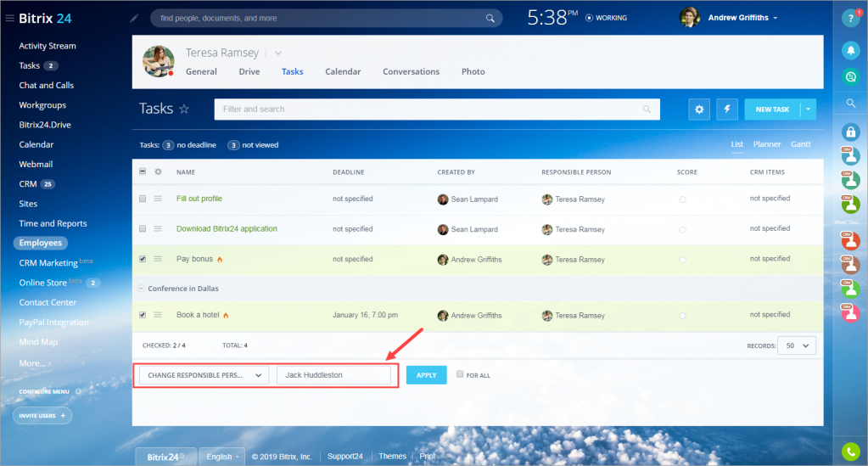
Task: Open the English language selector
Action: tap(222, 457)
